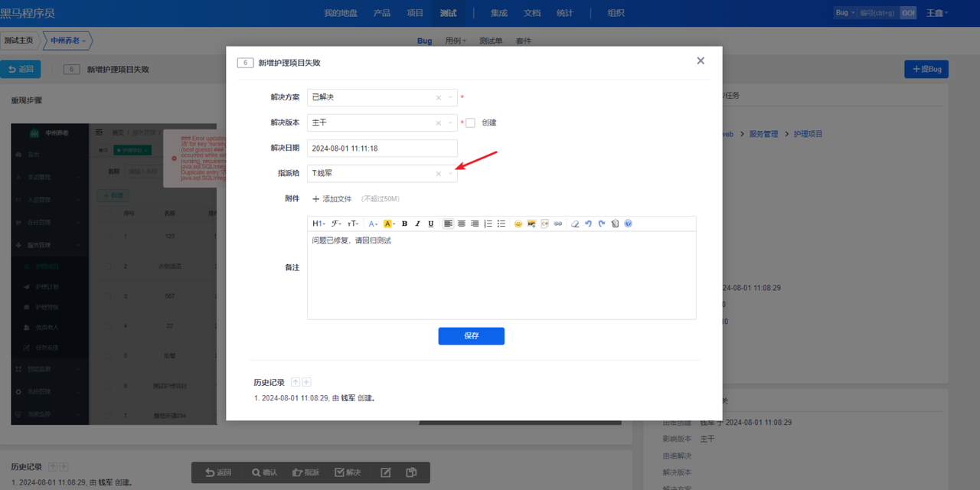Screen dimensions: 980x490
Task: Open the 中州养老 product switcher
Action: (69, 41)
